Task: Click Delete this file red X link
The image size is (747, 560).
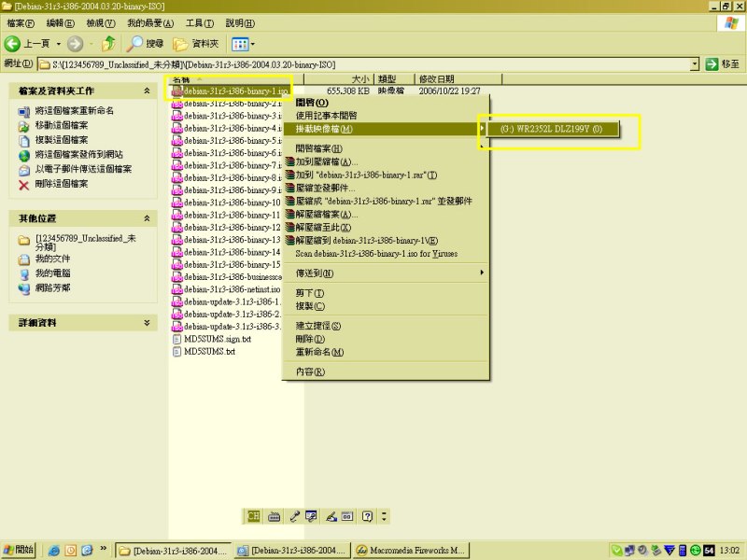Action: [62, 184]
